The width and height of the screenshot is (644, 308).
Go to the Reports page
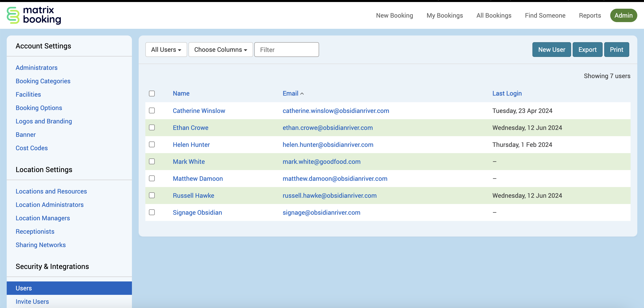click(x=590, y=15)
